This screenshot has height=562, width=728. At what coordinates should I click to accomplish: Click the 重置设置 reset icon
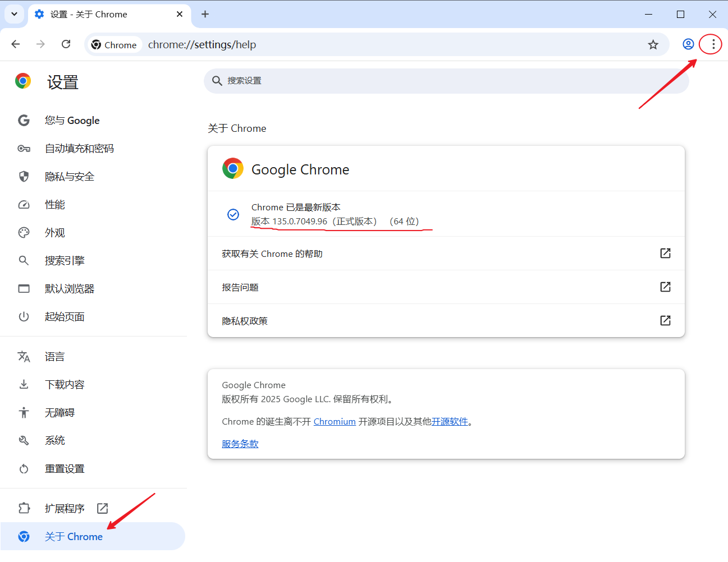point(24,469)
